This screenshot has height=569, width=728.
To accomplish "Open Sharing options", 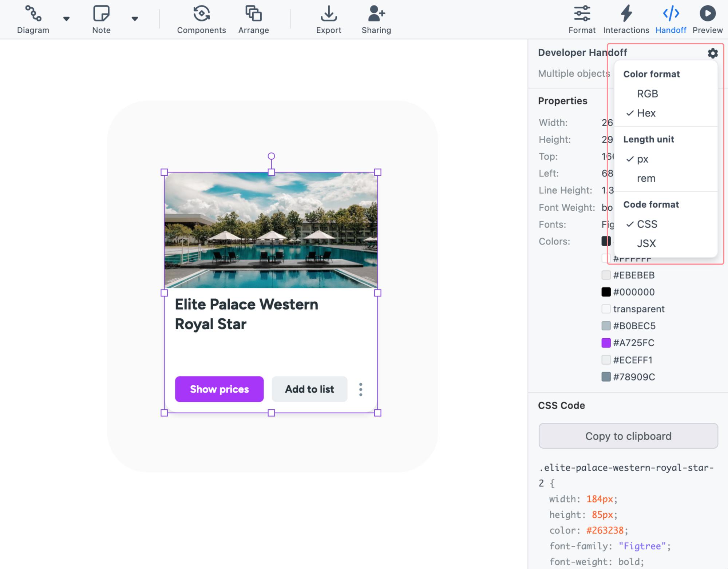I will (376, 20).
